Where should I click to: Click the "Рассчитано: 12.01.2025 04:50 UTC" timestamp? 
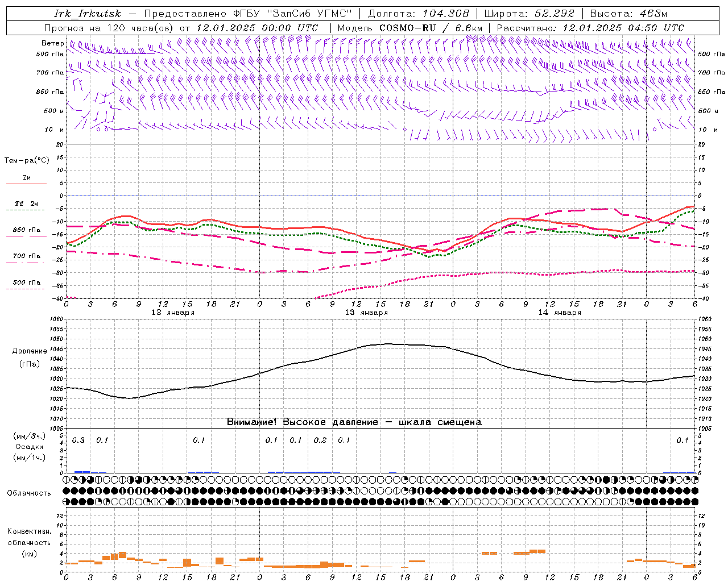[590, 28]
